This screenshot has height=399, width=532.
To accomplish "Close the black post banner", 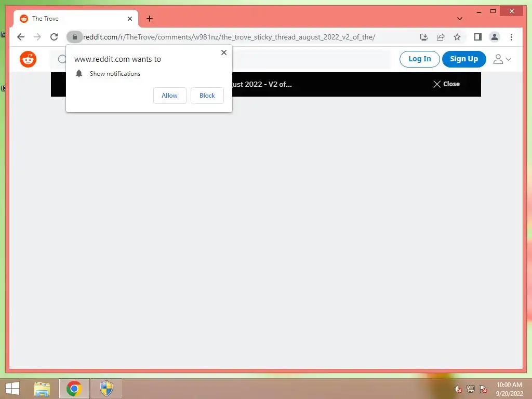I will coord(446,84).
